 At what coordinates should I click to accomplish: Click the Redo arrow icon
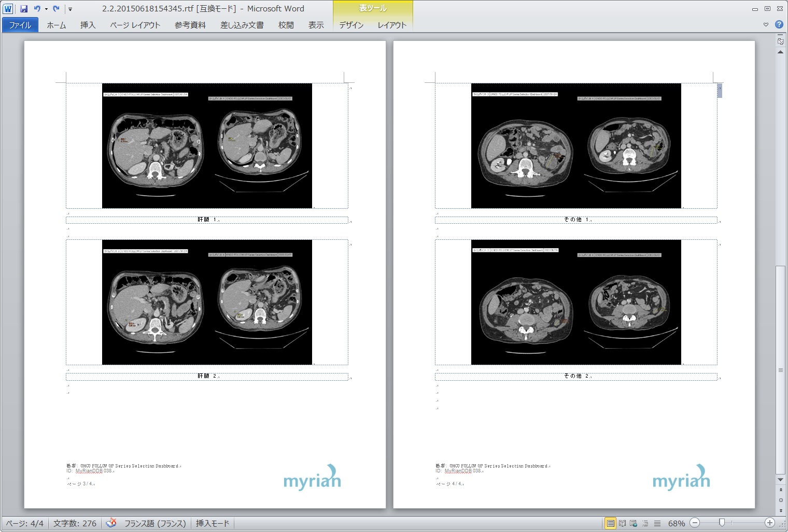56,9
